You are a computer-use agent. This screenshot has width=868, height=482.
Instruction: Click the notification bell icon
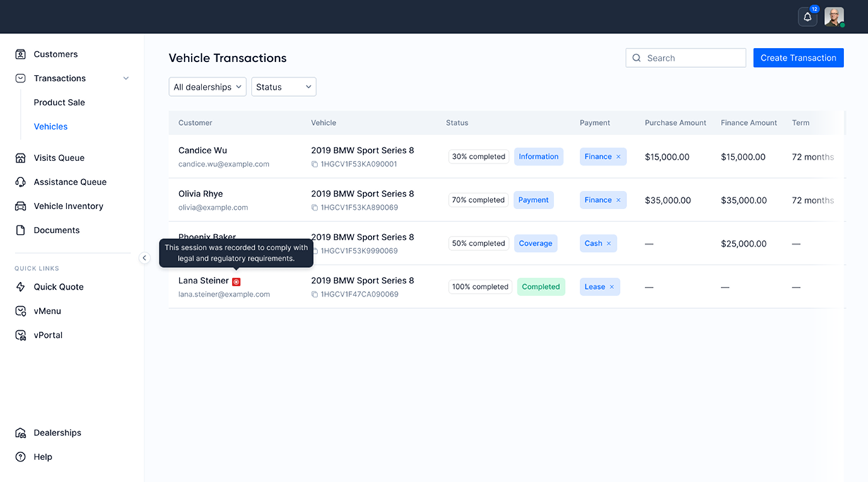807,17
